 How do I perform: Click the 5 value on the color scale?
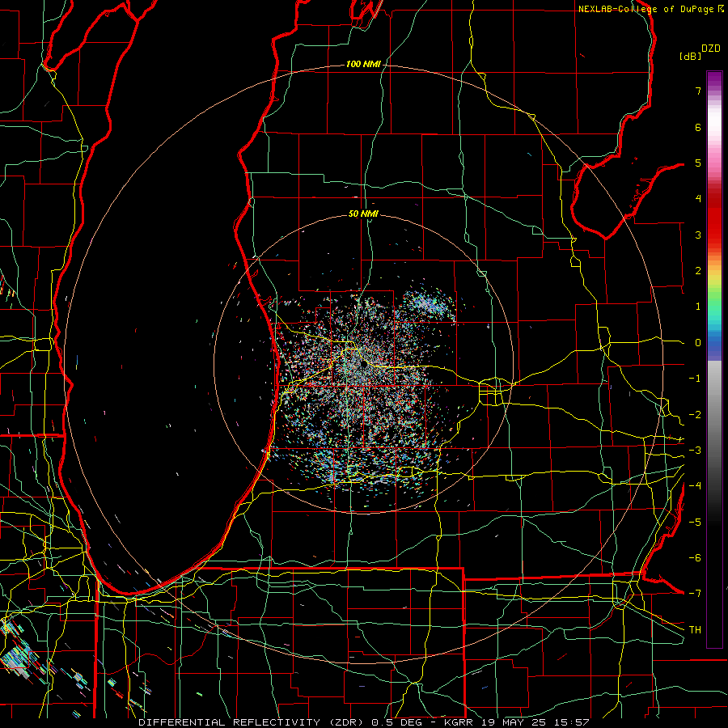698,163
